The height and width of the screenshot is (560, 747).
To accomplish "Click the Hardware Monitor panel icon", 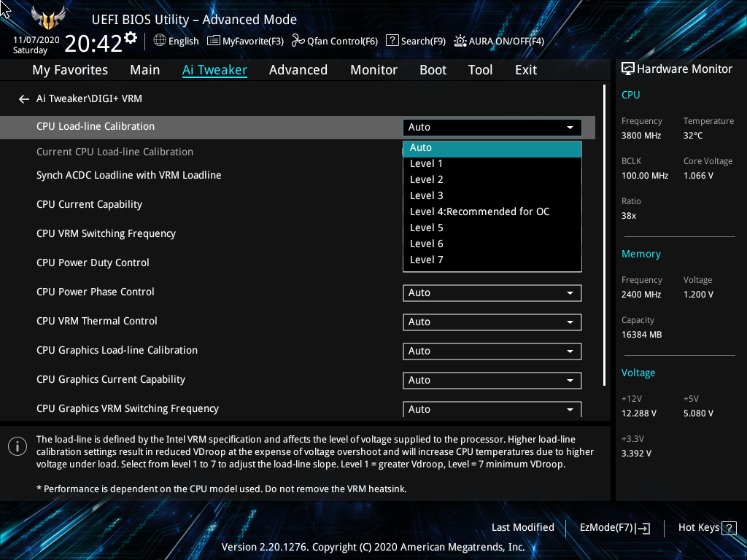I will (x=628, y=69).
